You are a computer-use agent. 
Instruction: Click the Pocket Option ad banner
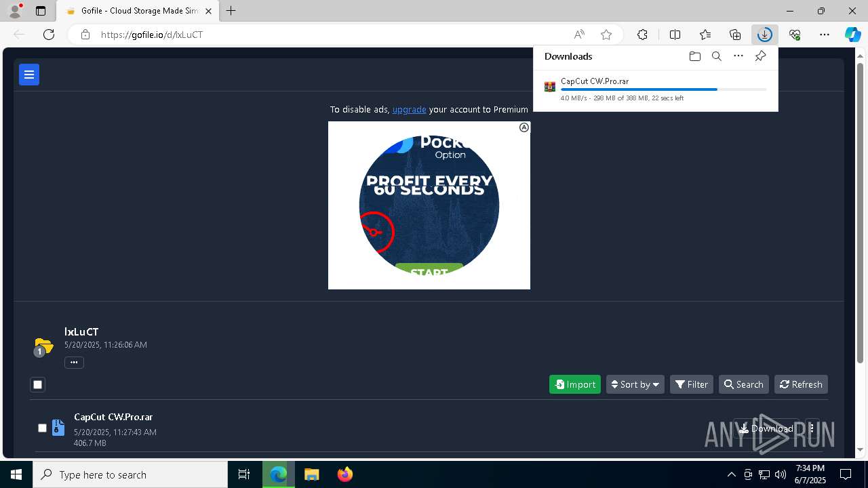tap(429, 205)
